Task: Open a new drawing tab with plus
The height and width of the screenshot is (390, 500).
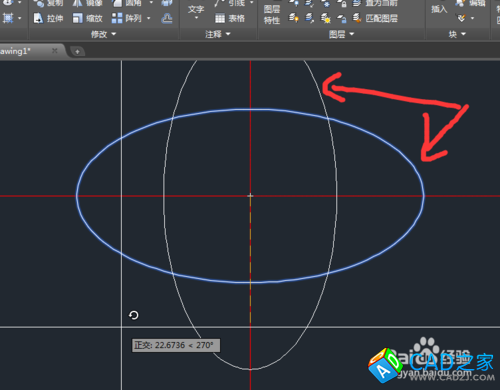Action: point(77,52)
